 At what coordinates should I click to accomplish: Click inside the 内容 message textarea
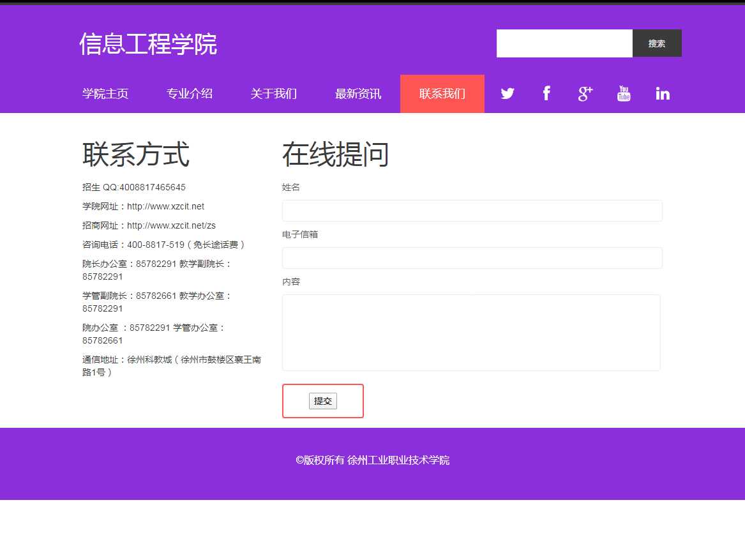(471, 332)
